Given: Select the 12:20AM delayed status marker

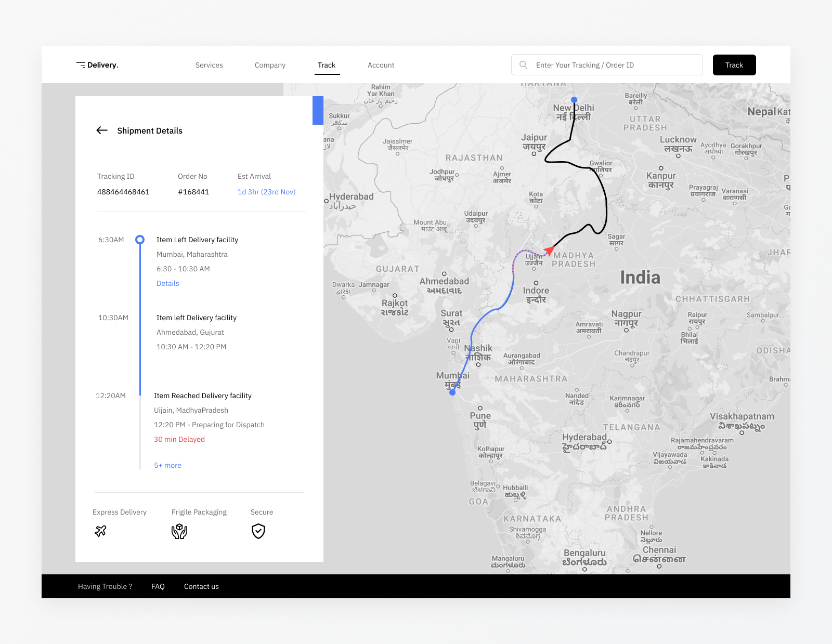Looking at the screenshot, I should 140,396.
